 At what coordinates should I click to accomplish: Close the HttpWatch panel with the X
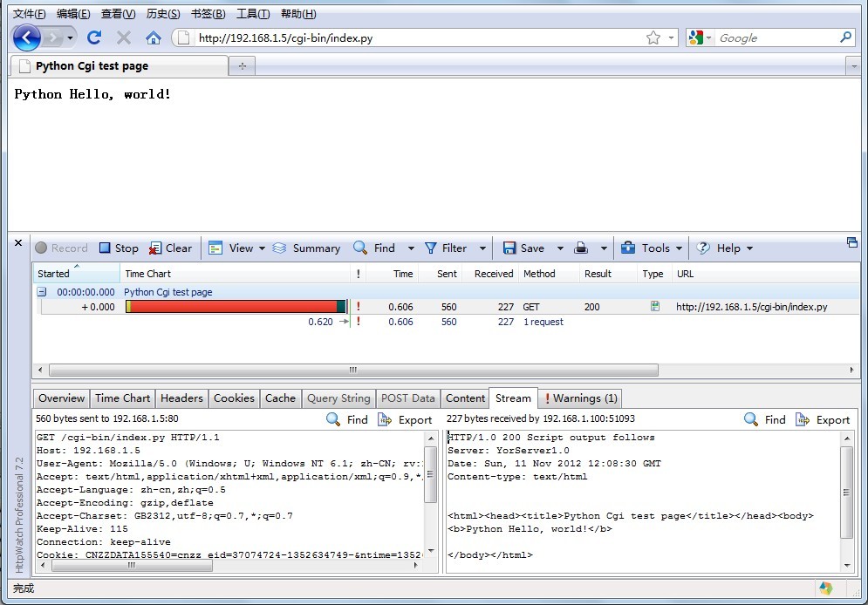click(x=18, y=242)
